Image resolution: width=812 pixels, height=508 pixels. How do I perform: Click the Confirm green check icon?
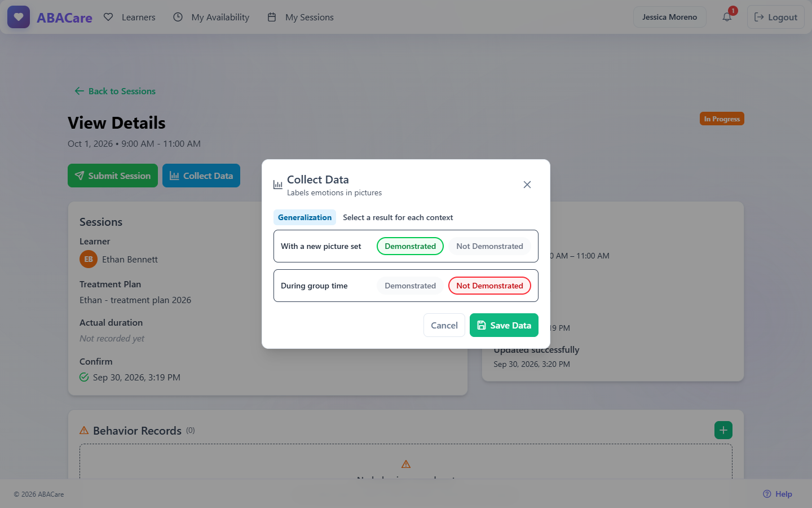(84, 377)
